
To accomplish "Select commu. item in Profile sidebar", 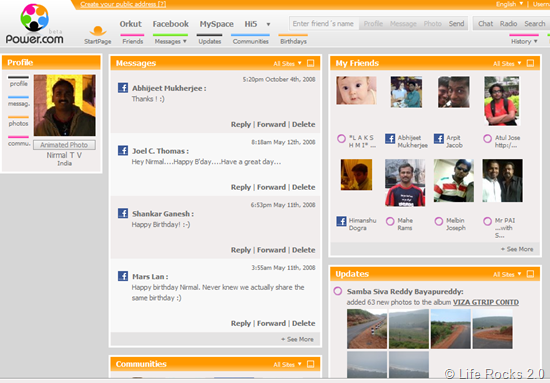I will click(18, 142).
